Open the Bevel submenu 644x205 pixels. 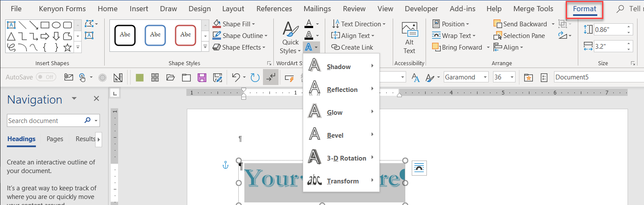341,135
